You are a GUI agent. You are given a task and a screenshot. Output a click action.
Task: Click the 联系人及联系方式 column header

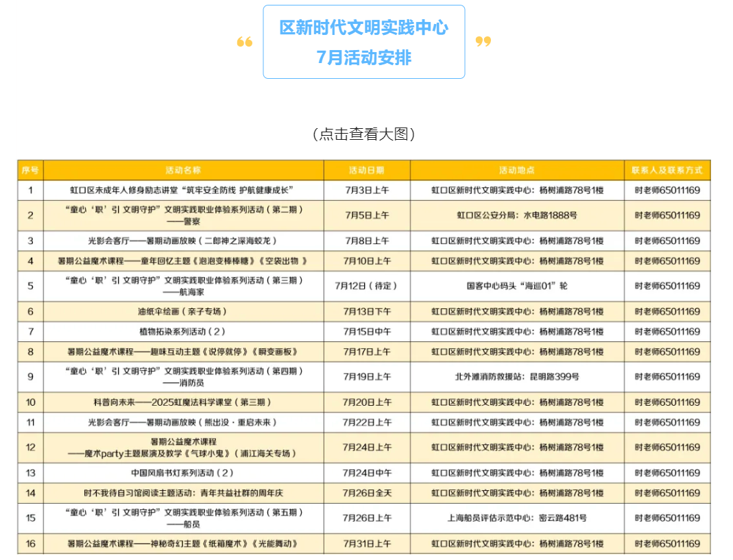667,170
